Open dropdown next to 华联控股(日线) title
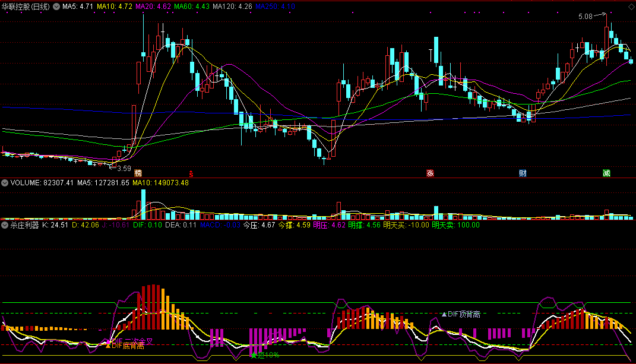This screenshot has width=636, height=364. pos(56,7)
